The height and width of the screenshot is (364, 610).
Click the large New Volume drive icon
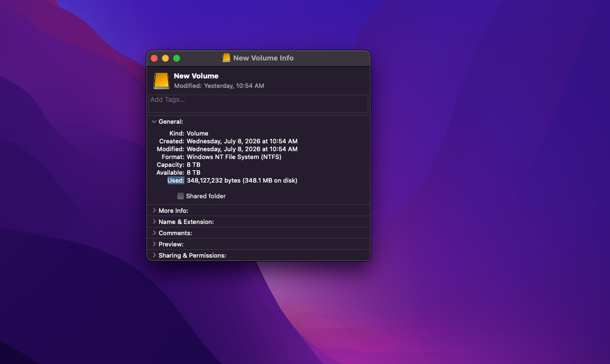161,81
